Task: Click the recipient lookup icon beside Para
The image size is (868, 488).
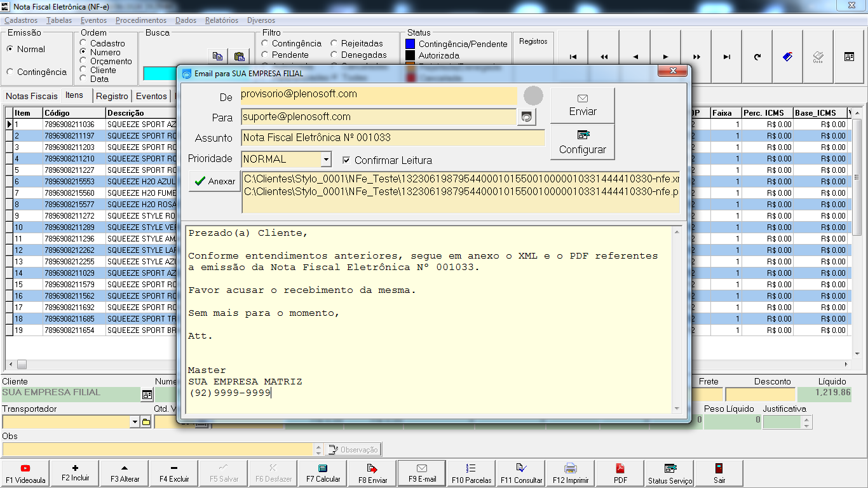Action: coord(527,117)
